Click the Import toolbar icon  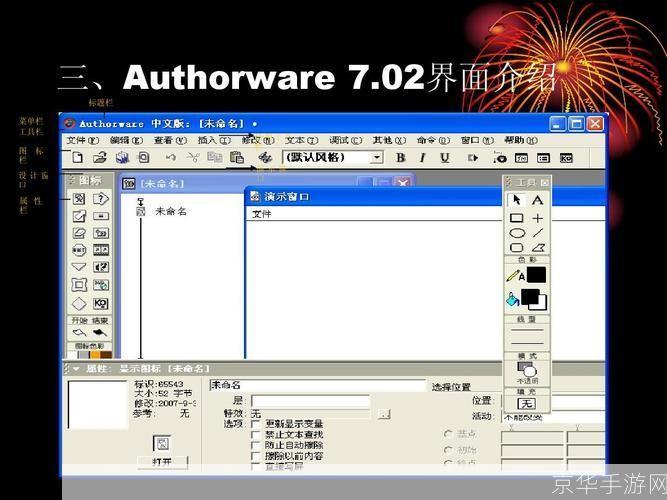point(144,157)
